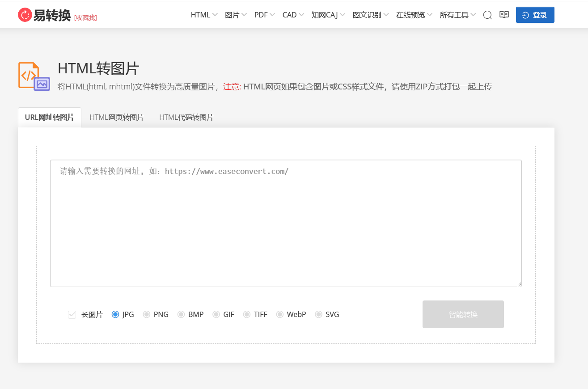
Task: Expand the HTML dropdown menu
Action: pyautogui.click(x=204, y=15)
